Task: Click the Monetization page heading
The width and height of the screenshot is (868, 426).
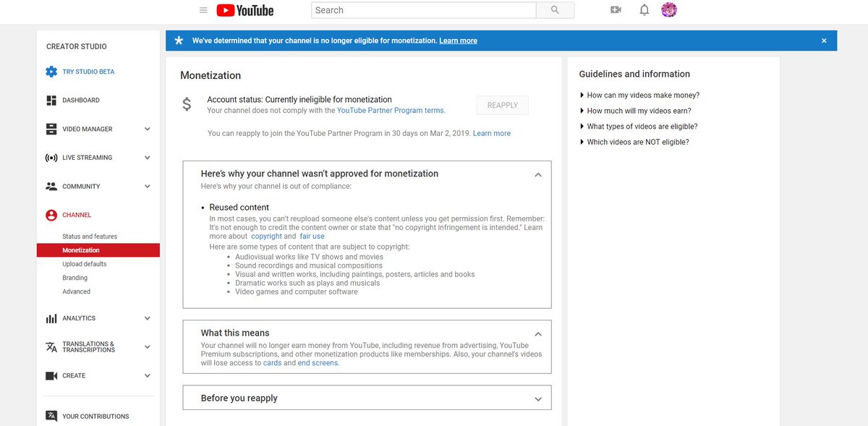Action: [210, 75]
